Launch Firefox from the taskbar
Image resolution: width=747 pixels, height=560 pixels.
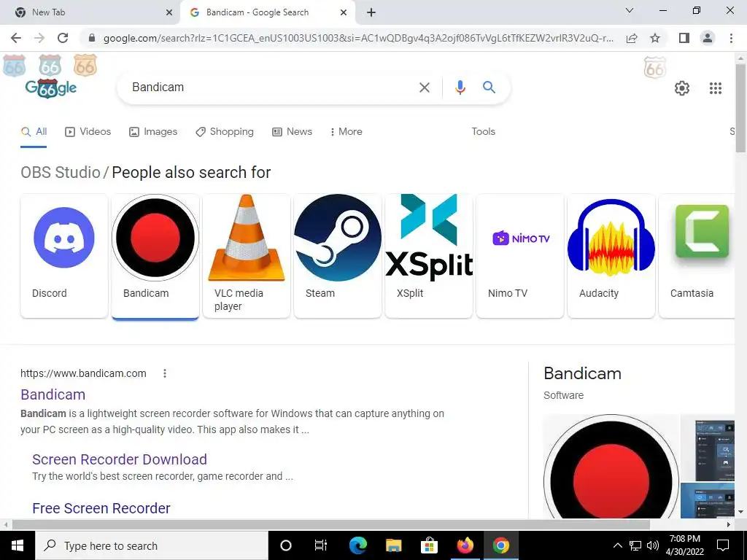click(465, 545)
